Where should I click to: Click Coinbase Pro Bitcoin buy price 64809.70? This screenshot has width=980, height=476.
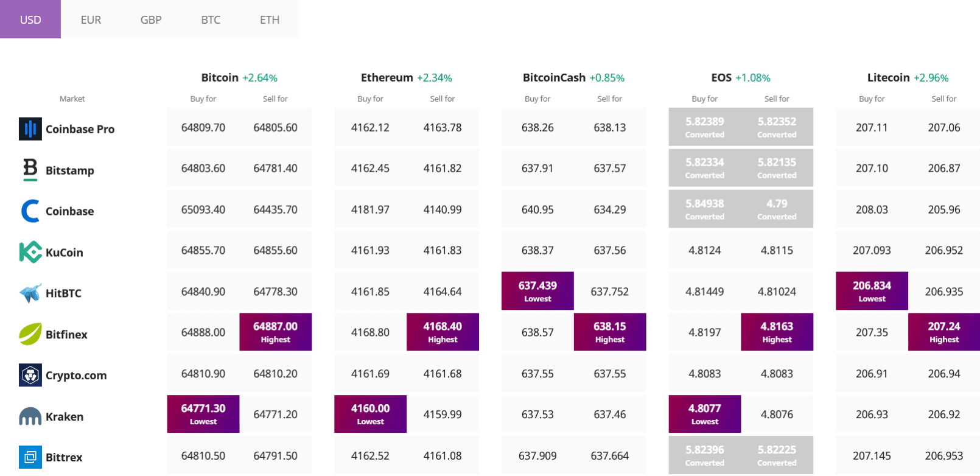[203, 127]
